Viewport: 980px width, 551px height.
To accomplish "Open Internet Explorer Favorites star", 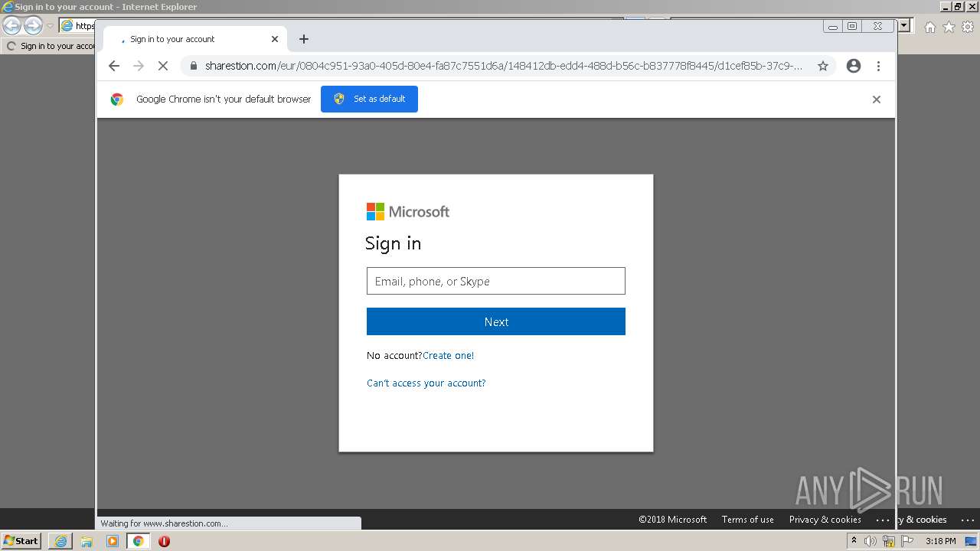I will (x=949, y=27).
